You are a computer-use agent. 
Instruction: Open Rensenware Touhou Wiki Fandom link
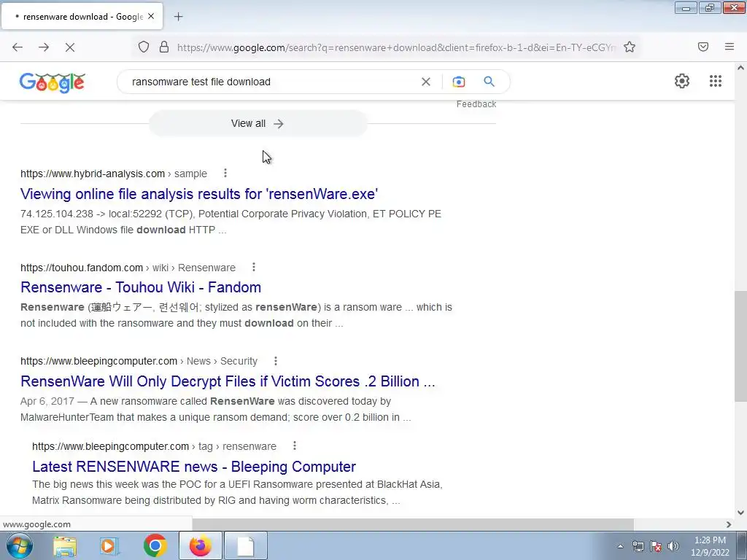click(x=141, y=287)
